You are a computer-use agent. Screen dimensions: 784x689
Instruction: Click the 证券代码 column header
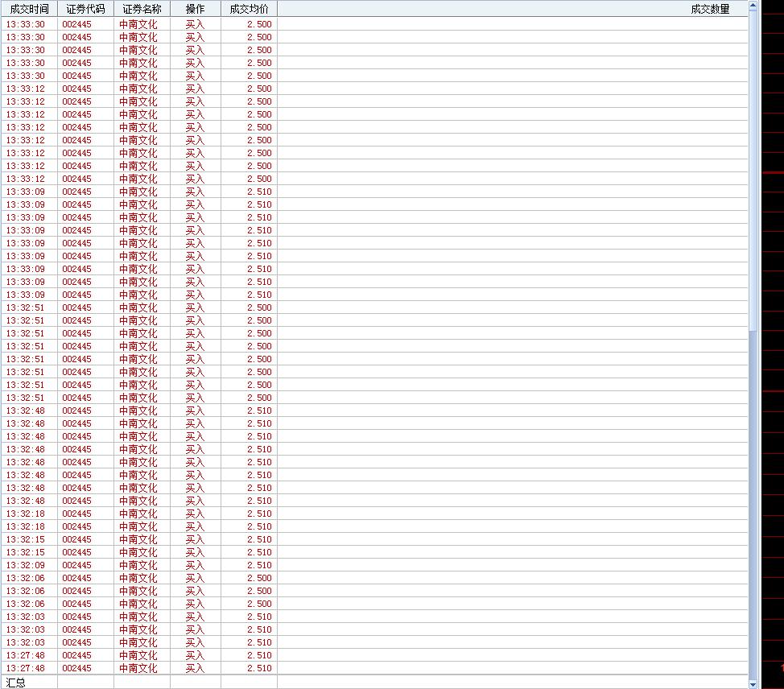(x=85, y=9)
